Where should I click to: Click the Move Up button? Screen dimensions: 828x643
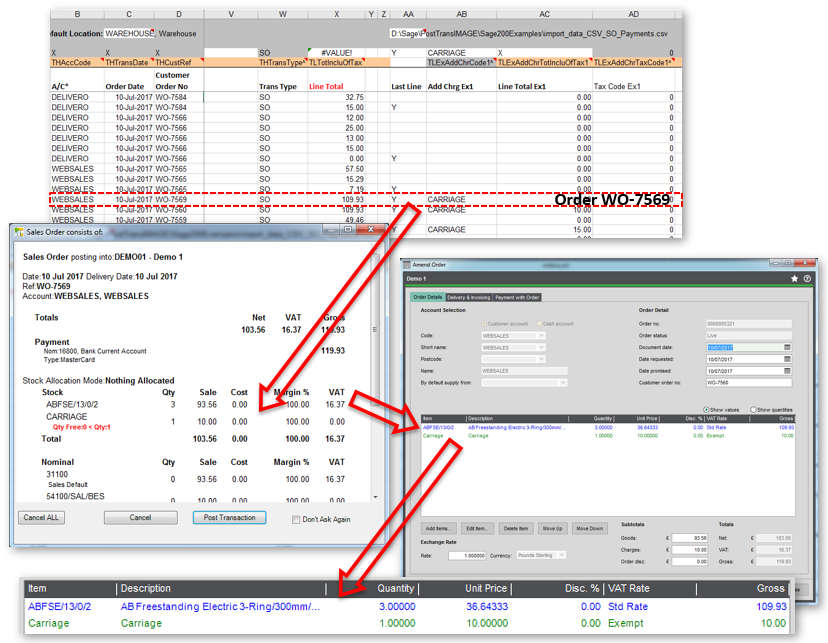(x=552, y=528)
